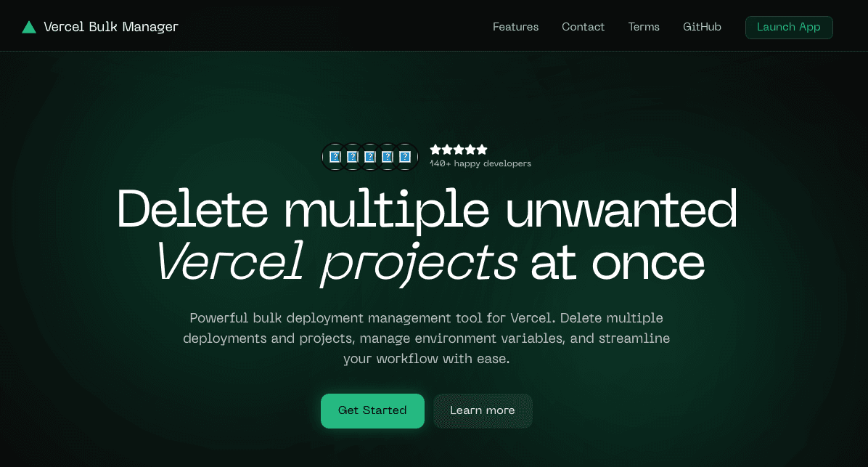
Task: Click the italic 'Vercel projects' heading text
Action: pos(337,262)
